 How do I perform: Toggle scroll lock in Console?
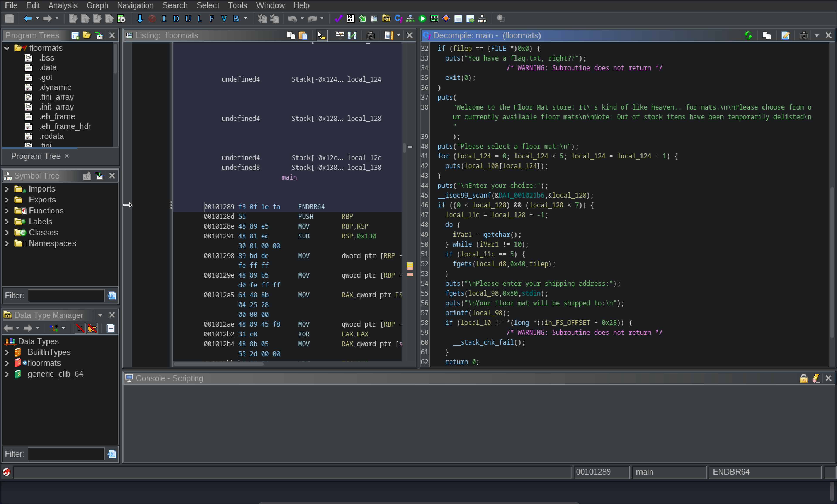pos(803,378)
